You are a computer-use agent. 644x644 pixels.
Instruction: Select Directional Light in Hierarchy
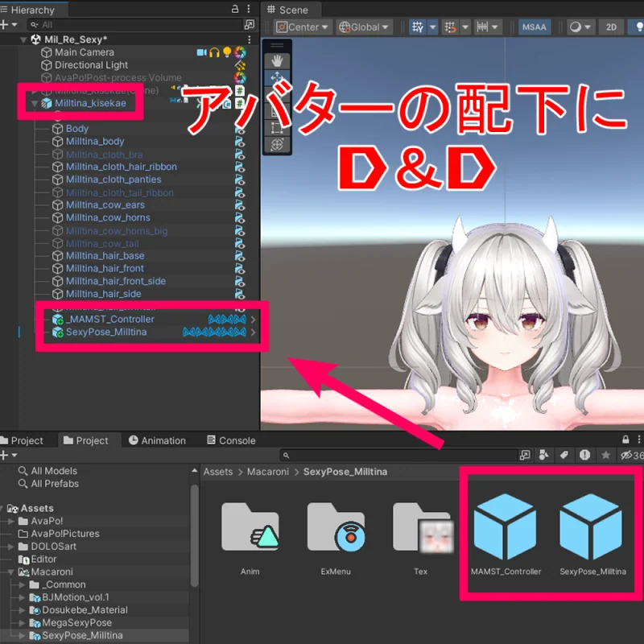point(91,65)
